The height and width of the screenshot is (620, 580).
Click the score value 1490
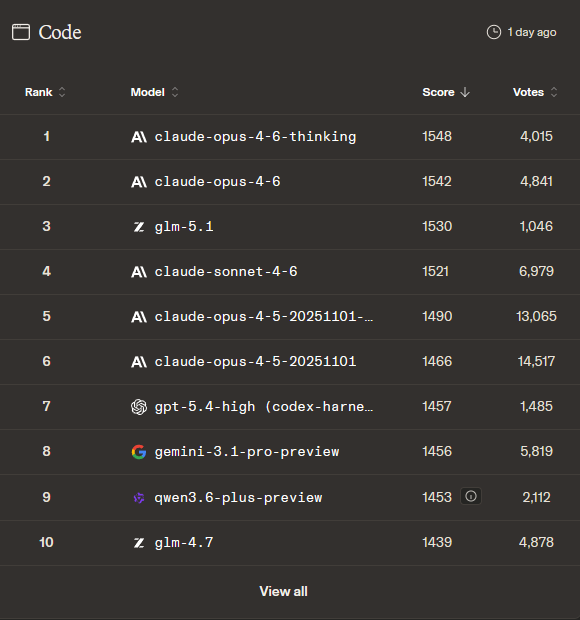(x=437, y=317)
